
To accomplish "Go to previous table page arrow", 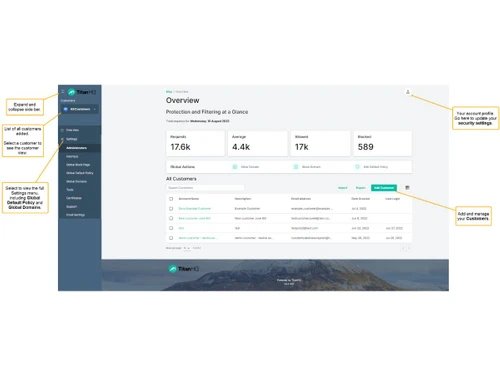I will point(403,248).
